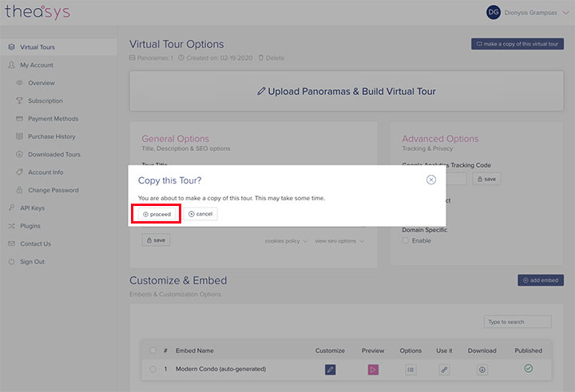575x392 pixels.
Task: Click Modern Condo (auto-generated) embed name
Action: tap(220, 369)
